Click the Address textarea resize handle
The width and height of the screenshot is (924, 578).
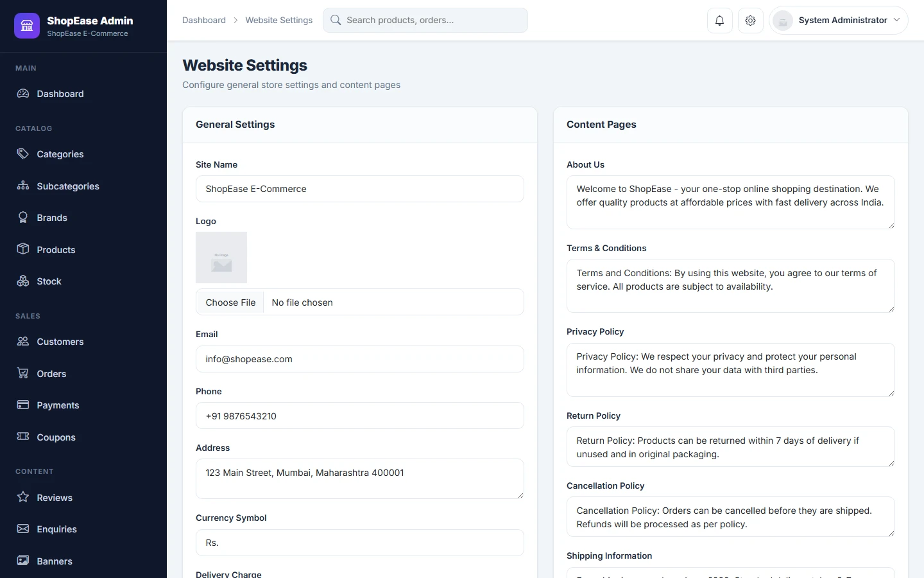[520, 495]
